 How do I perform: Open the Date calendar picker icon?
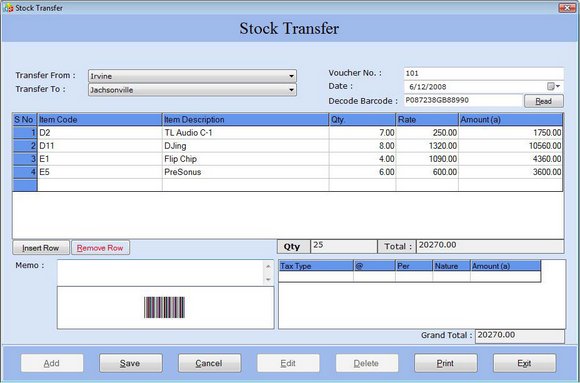[554, 87]
